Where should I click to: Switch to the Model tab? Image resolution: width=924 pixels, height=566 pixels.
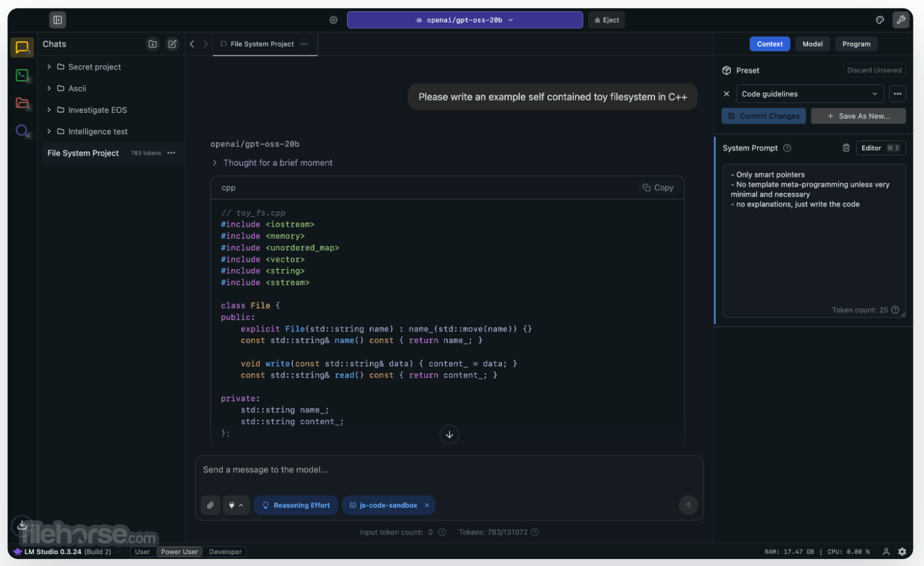pos(813,44)
